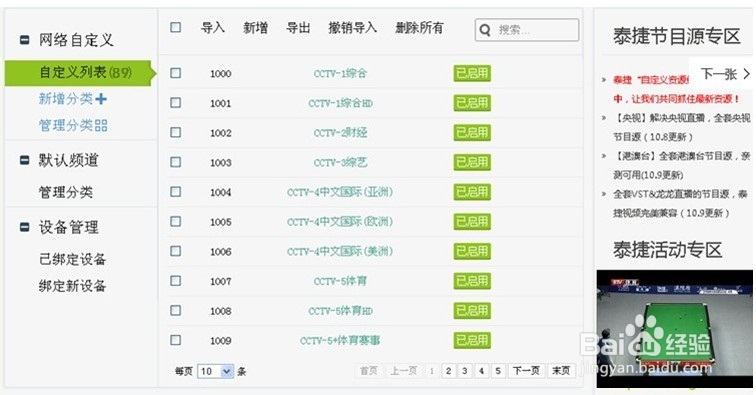Open red 泰捷自定义资源 announcement link
The image size is (756, 395).
click(x=676, y=89)
